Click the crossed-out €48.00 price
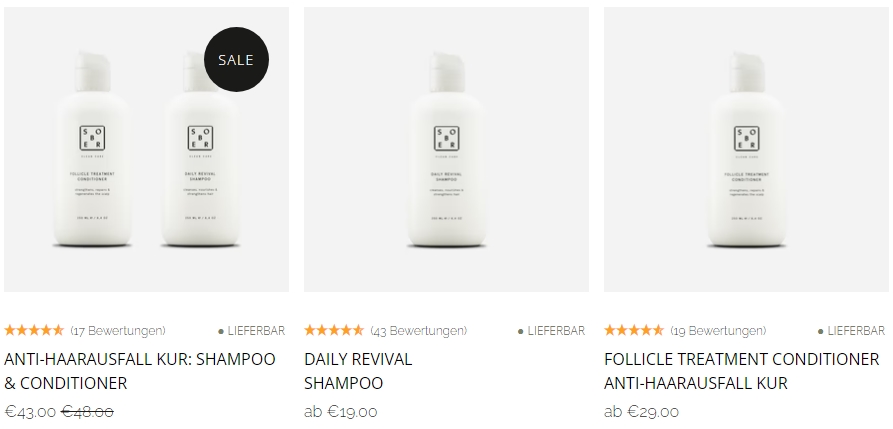 coord(87,411)
